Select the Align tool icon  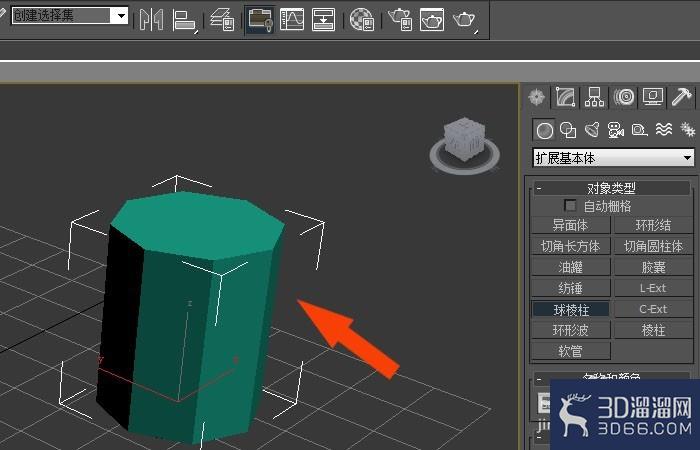coord(185,21)
